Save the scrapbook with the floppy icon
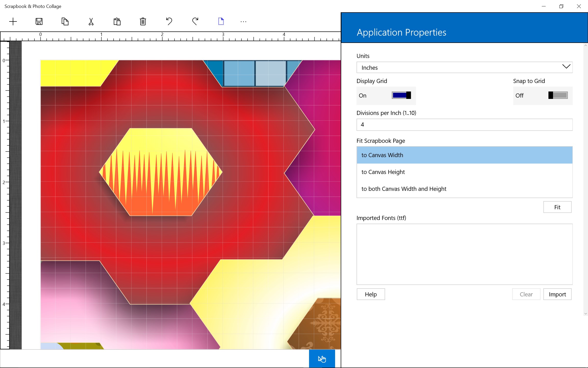Viewport: 588px width, 368px height. click(39, 21)
